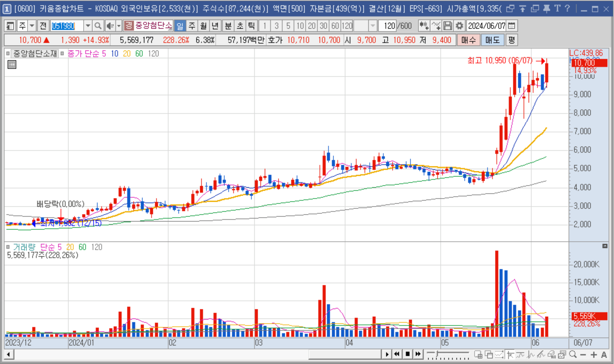
Task: Open the stock search magnifier
Action: [98, 26]
